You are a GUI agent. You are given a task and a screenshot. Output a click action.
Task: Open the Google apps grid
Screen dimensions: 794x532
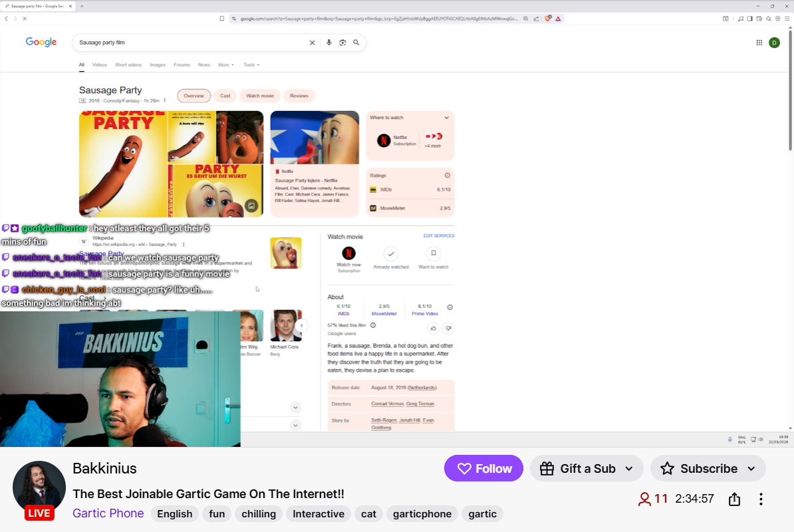coord(759,43)
